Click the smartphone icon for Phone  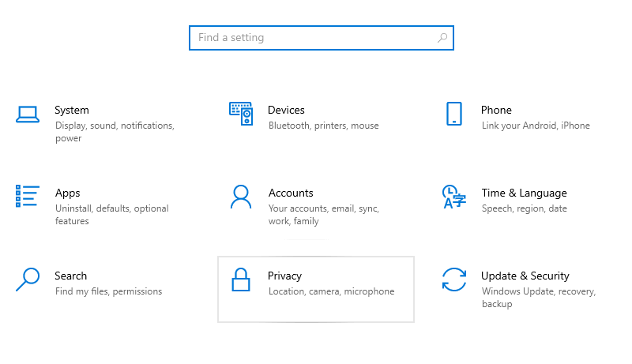coord(453,114)
